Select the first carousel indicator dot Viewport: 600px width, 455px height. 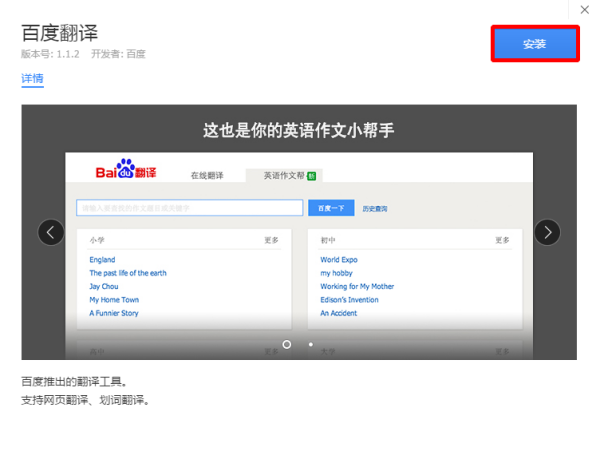point(287,344)
